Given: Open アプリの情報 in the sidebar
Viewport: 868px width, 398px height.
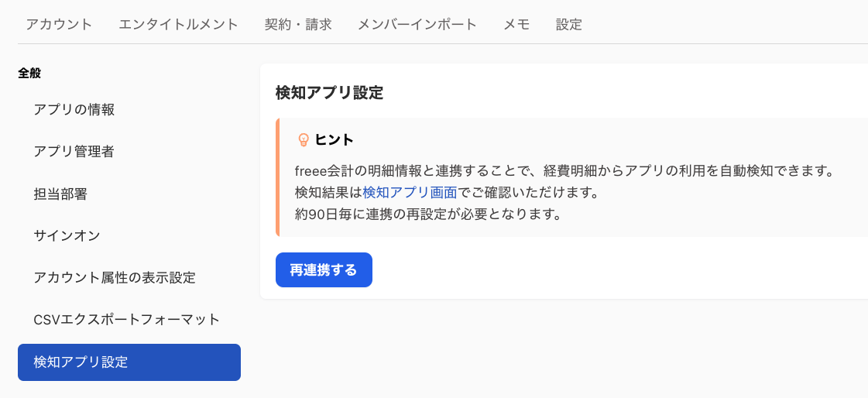Looking at the screenshot, I should (x=74, y=109).
